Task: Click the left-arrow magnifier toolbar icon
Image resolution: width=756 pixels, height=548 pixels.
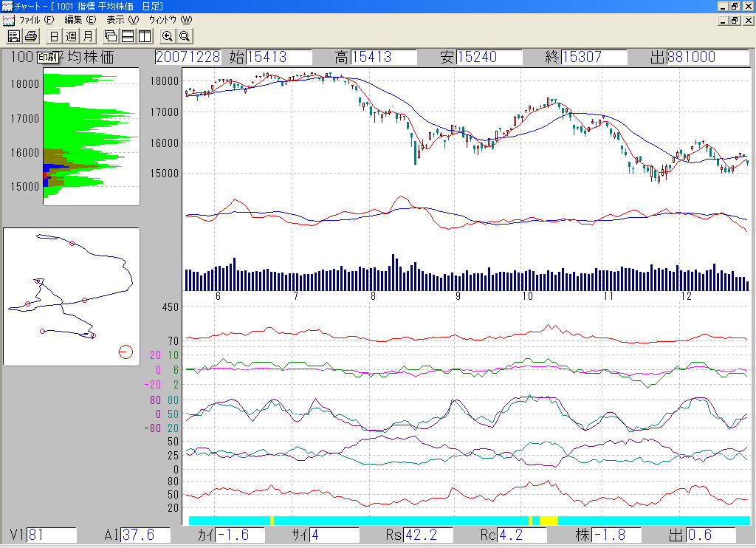Action: (168, 36)
